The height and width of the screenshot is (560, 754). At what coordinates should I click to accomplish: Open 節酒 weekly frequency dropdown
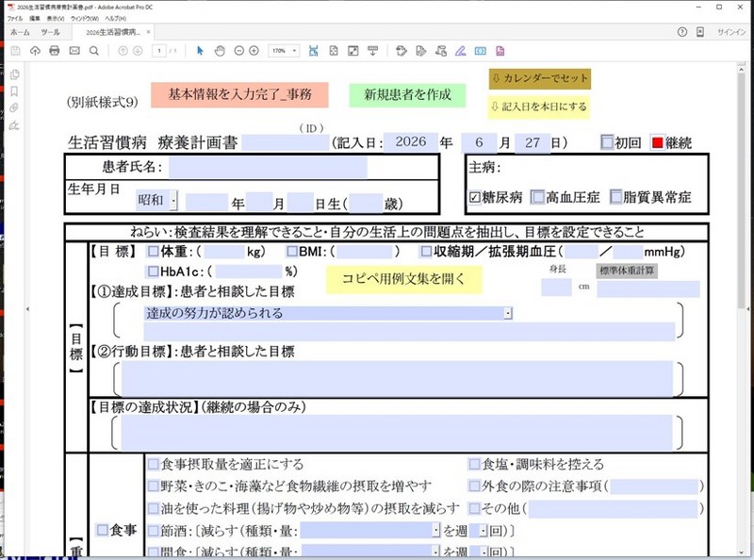click(x=484, y=531)
